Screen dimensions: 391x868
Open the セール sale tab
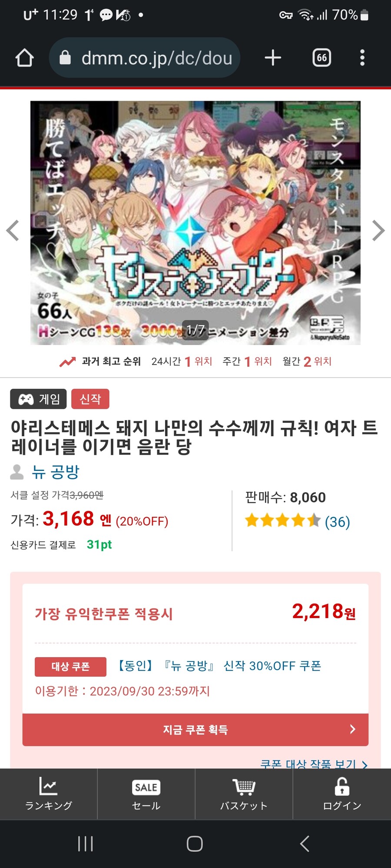pos(146,794)
